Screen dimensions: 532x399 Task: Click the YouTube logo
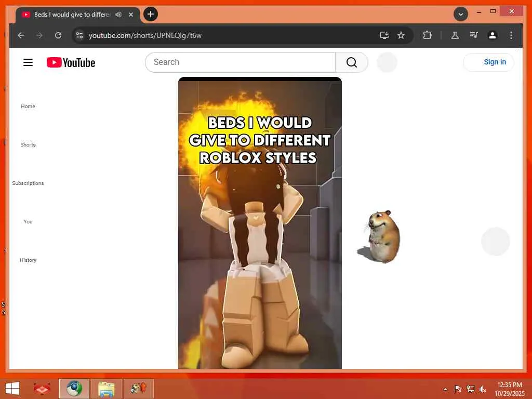click(71, 62)
